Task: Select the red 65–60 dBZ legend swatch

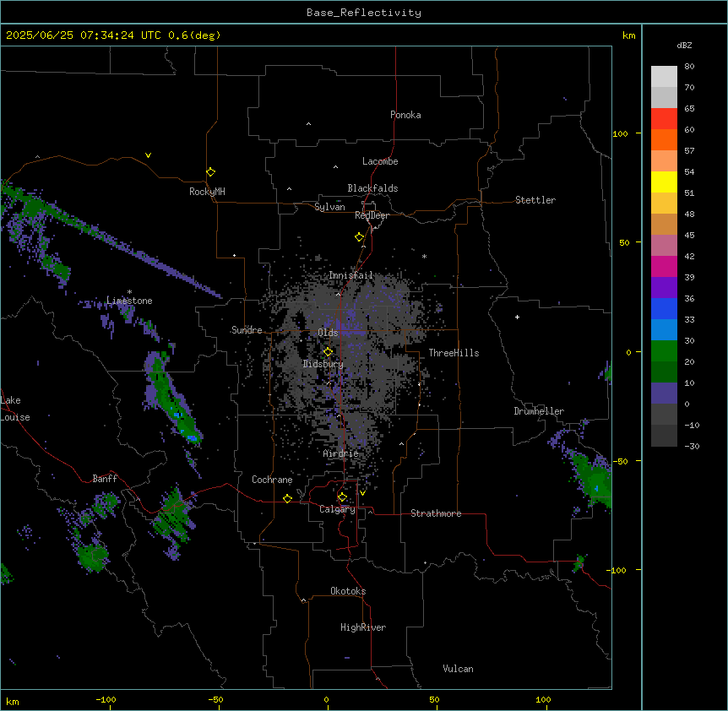Action: point(664,119)
